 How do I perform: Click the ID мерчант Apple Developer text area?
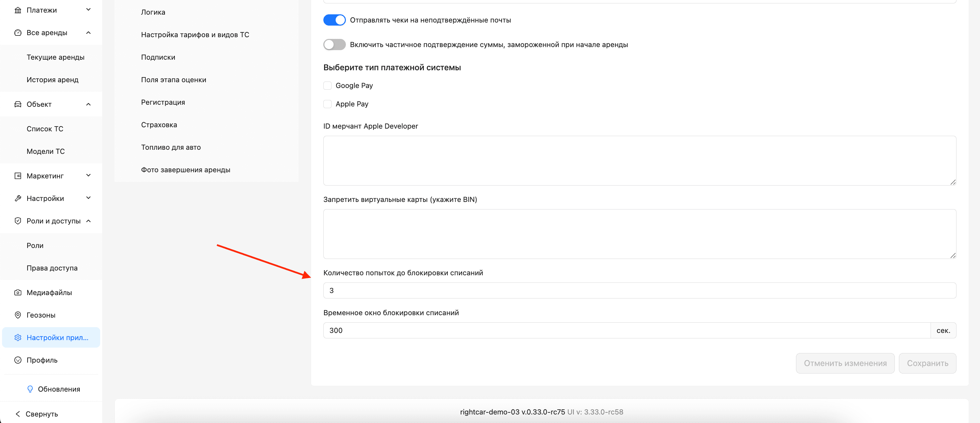(639, 160)
